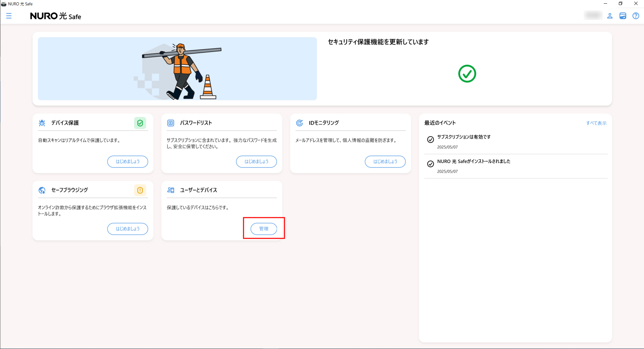This screenshot has height=349, width=644.
Task: Select the 最近のイベント heading
Action: [440, 123]
